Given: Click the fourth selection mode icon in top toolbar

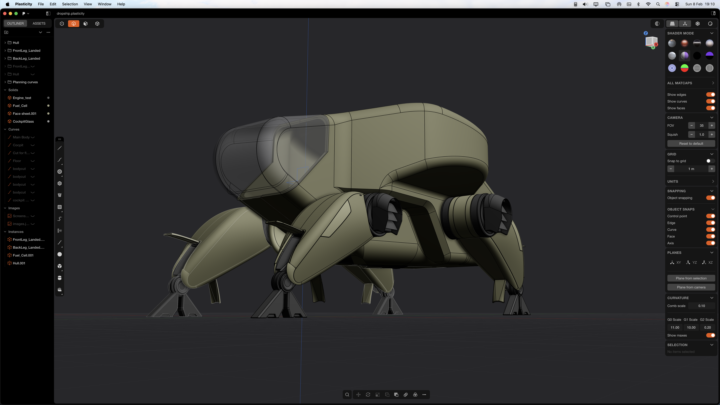Looking at the screenshot, I should click(x=97, y=23).
